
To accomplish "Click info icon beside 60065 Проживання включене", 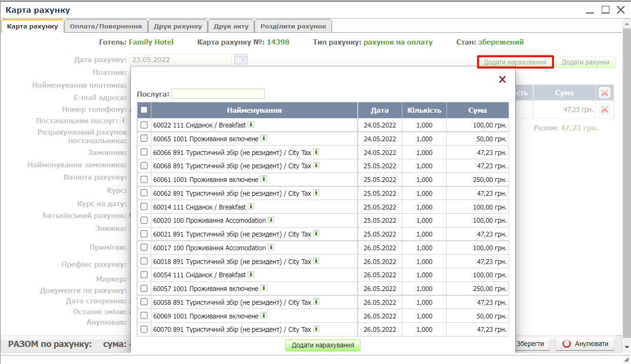I will pyautogui.click(x=264, y=138).
